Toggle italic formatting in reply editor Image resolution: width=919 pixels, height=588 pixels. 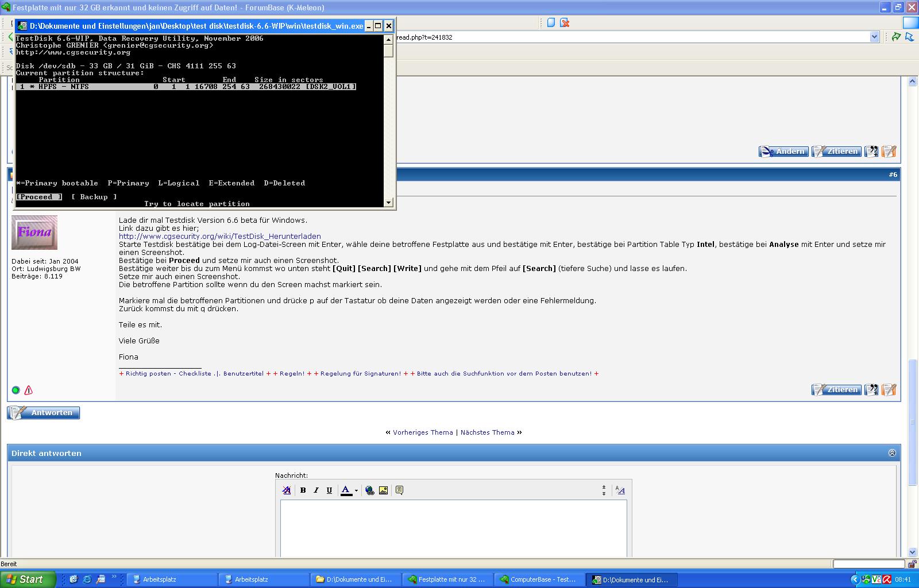tap(316, 490)
